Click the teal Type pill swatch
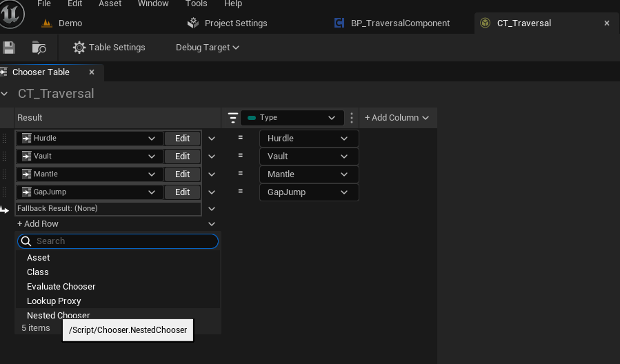Screen dimensions: 620x364 coord(252,118)
